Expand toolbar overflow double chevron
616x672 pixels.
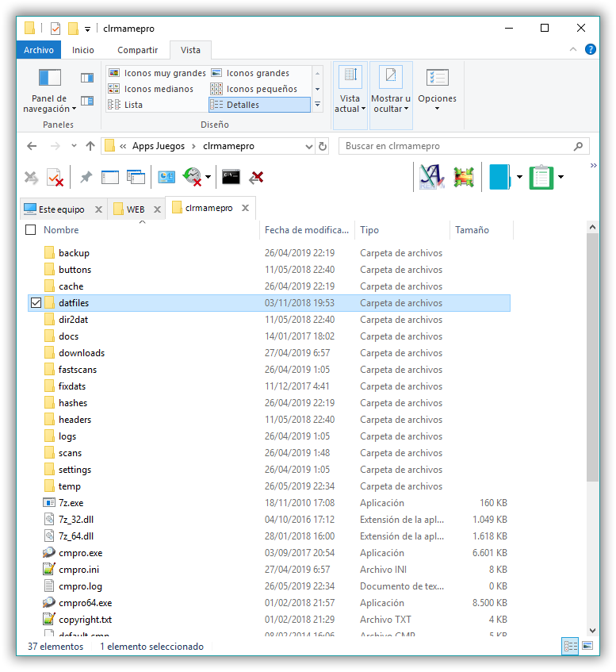coord(593,166)
